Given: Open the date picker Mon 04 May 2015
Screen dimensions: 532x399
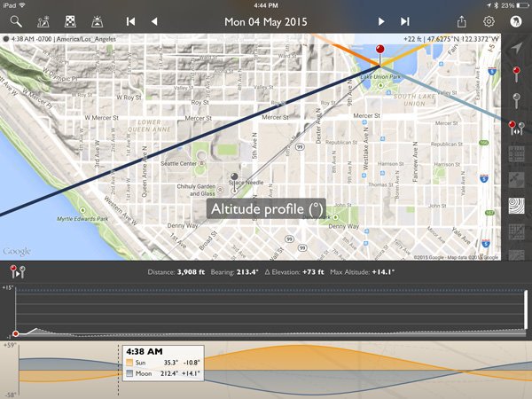Looking at the screenshot, I should 266,20.
